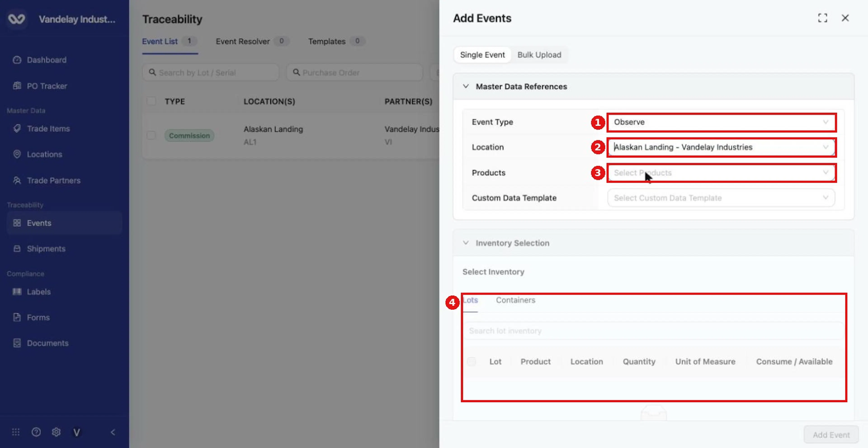This screenshot has width=868, height=448.
Task: Select the Event List tab
Action: tap(170, 41)
